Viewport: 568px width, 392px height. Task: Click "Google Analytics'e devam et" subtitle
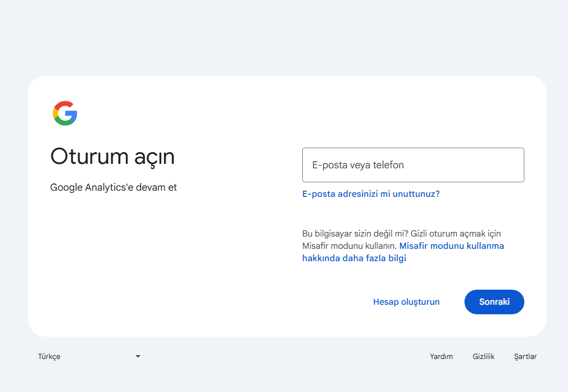pyautogui.click(x=114, y=187)
